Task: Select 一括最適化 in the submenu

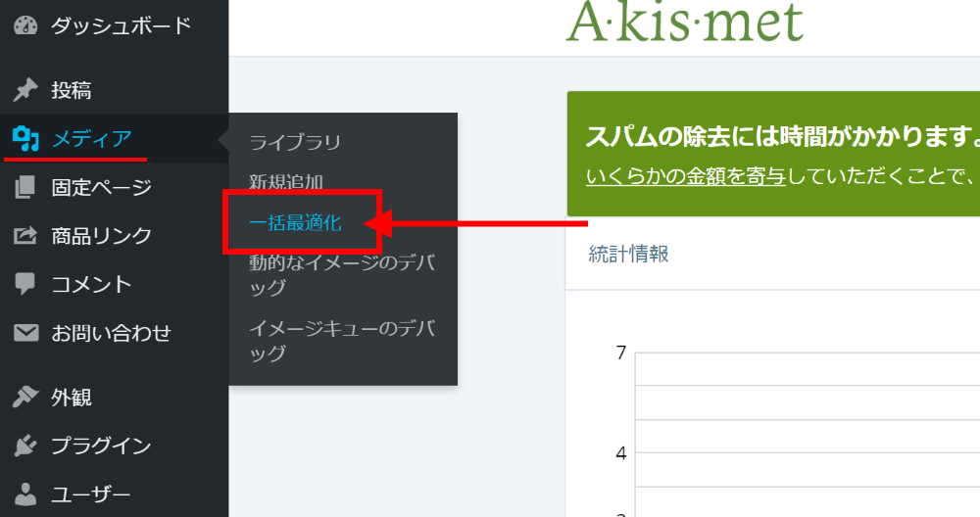Action: coord(295,223)
